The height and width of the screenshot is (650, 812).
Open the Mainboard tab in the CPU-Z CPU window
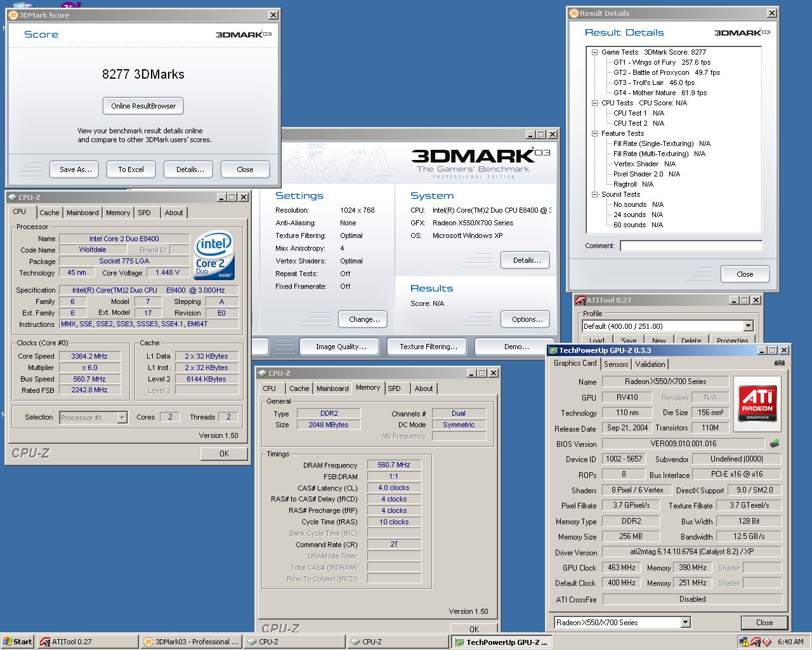82,213
